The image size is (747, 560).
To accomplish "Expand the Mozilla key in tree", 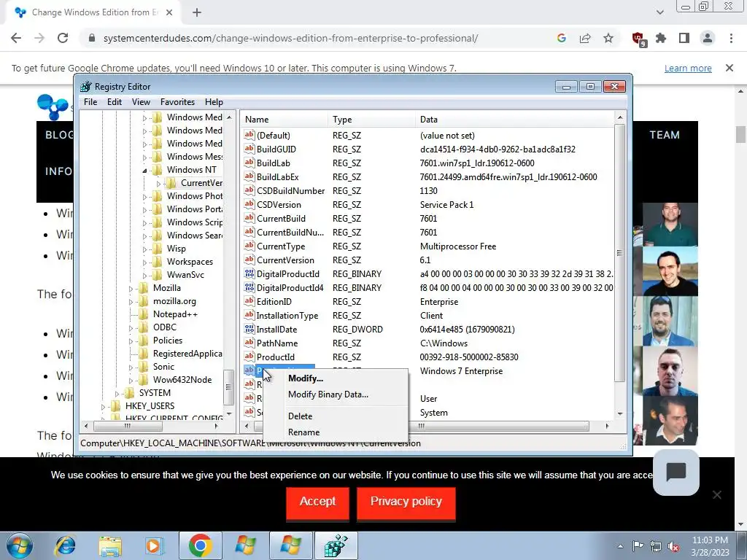I will pyautogui.click(x=131, y=288).
